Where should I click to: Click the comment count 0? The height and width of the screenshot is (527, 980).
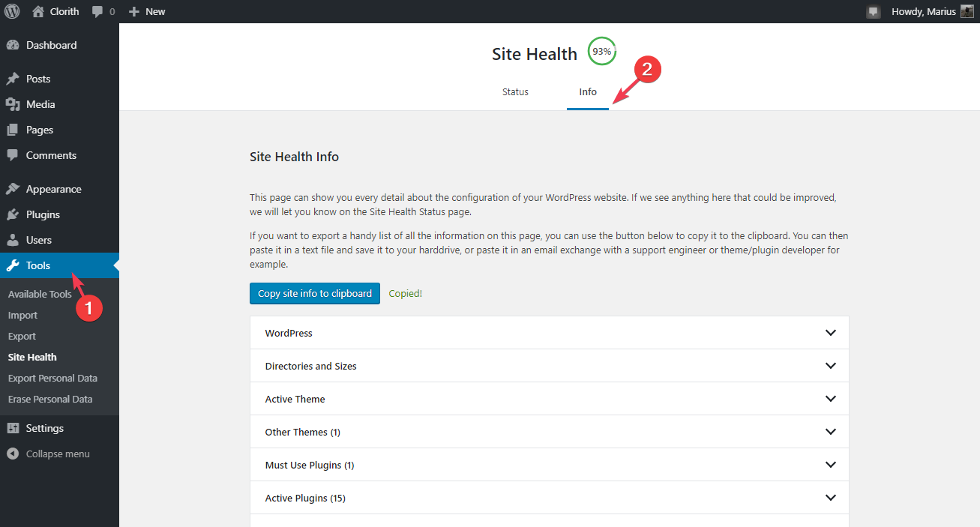[x=112, y=12]
